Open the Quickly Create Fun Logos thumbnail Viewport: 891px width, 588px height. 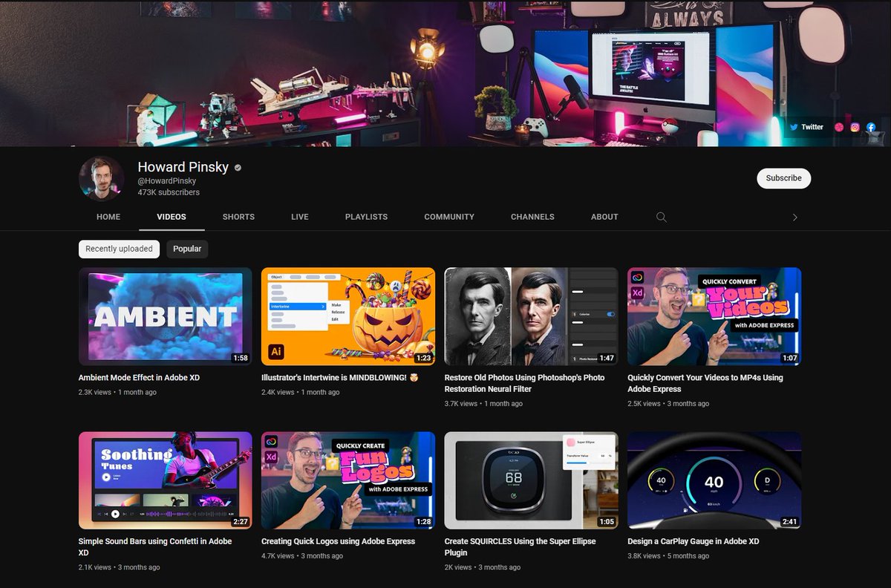point(348,480)
